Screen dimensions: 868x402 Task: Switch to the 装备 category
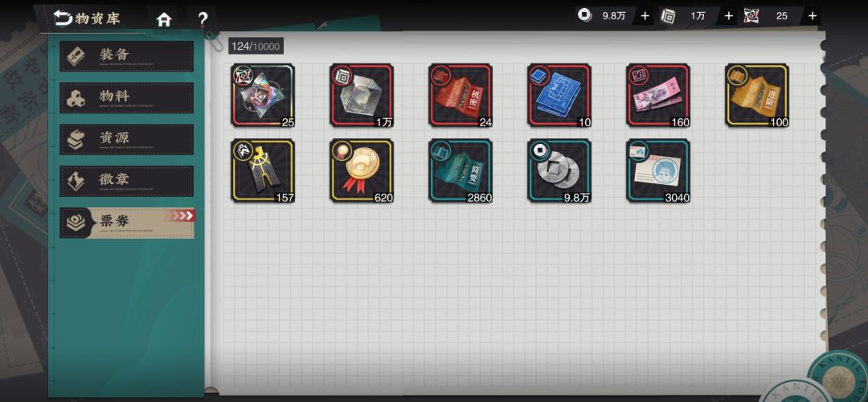tap(127, 56)
